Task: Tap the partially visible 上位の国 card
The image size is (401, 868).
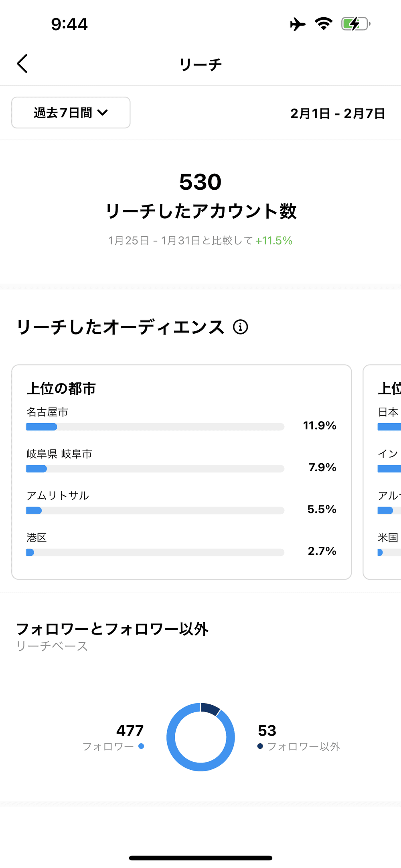Action: (383, 472)
